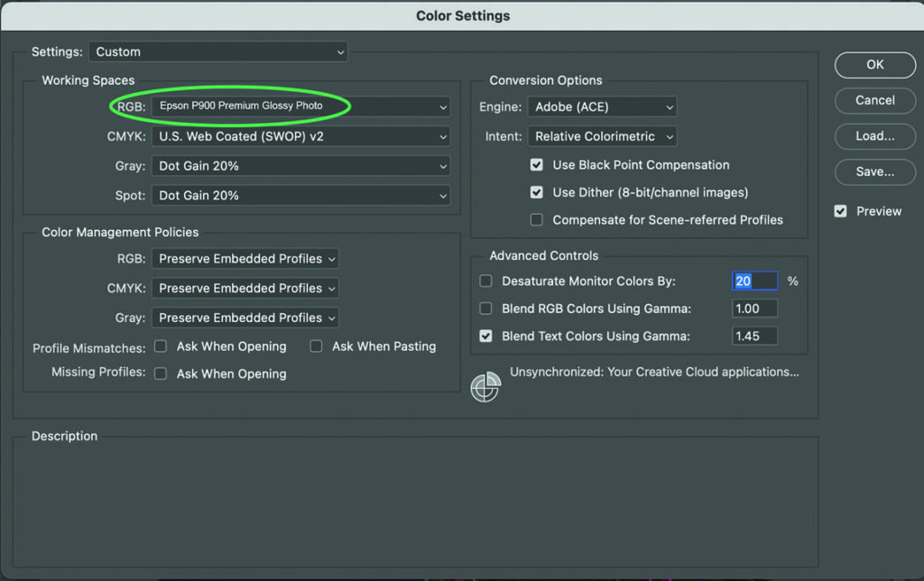Disable Blend Text Colors Using Gamma
This screenshot has height=581, width=924.
pos(486,336)
